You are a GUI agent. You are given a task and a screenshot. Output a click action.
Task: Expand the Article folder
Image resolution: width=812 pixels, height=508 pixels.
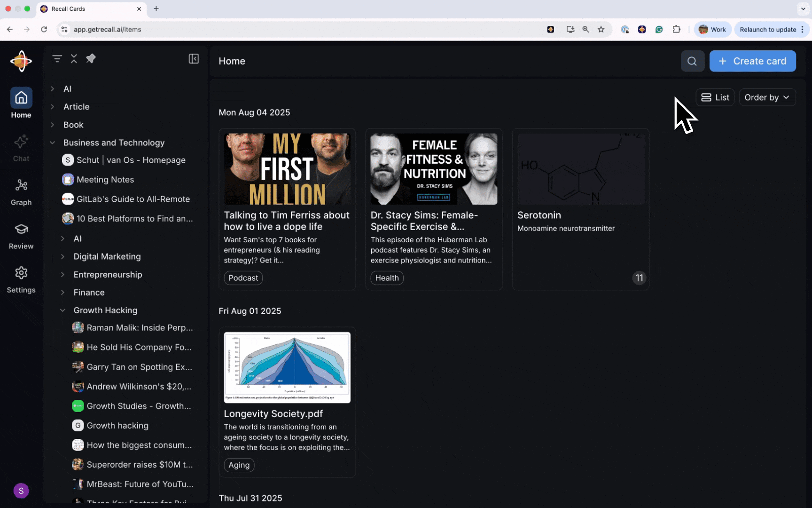53,107
